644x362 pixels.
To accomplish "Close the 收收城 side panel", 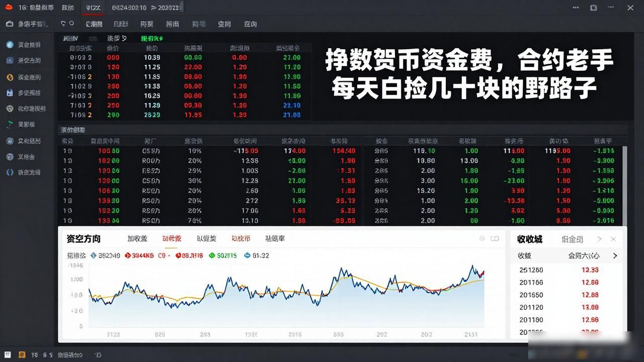I will click(x=613, y=239).
